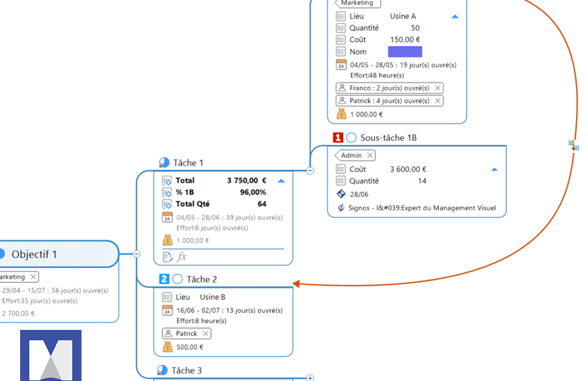This screenshot has height=381, width=588.
Task: Remove the Admin tag
Action: 370,156
